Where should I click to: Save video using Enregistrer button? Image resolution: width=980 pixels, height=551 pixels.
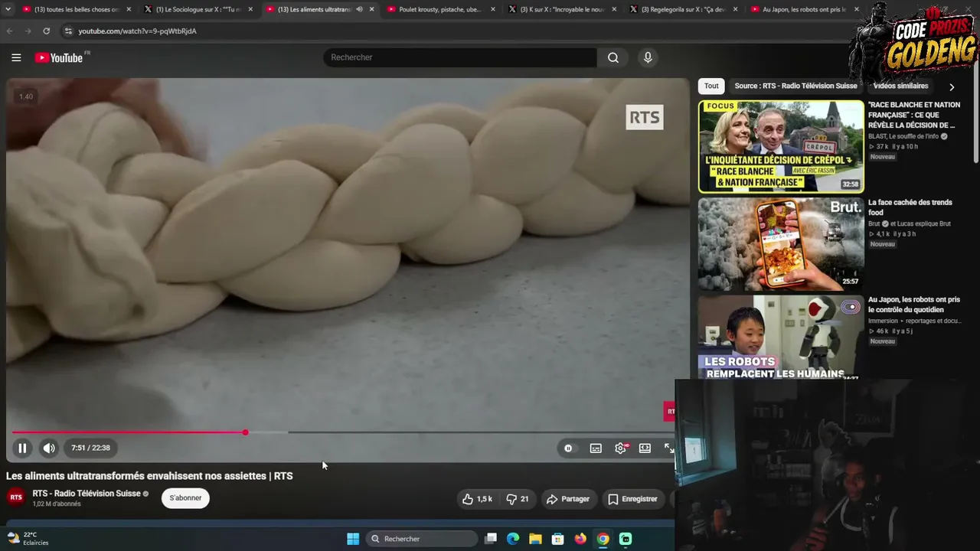(x=632, y=499)
